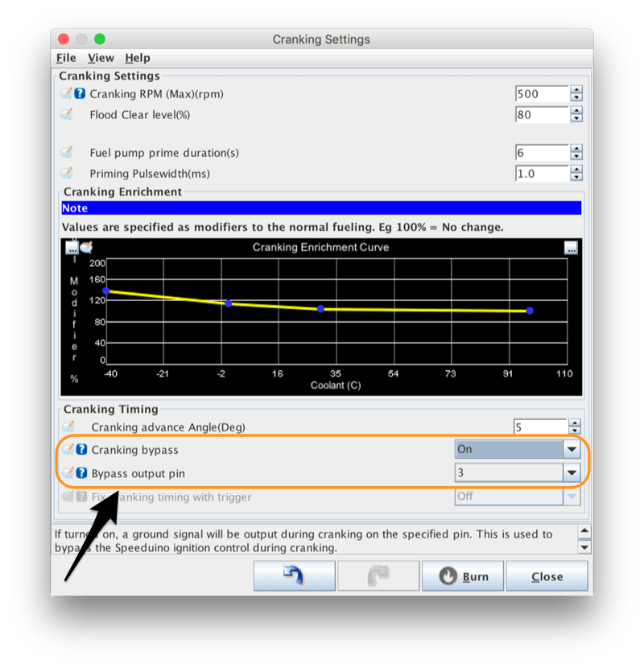The height and width of the screenshot is (668, 644).
Task: Open the help icon for Cranking RPM (Max)
Action: point(80,93)
